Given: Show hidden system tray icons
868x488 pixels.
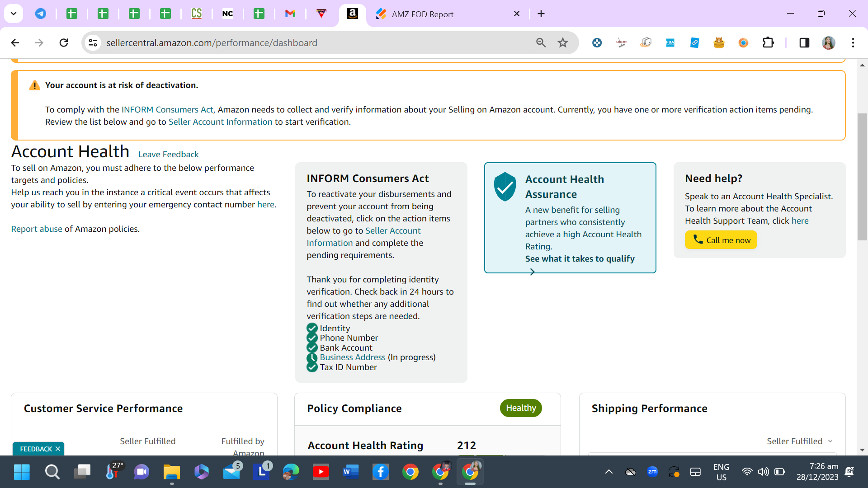Looking at the screenshot, I should pyautogui.click(x=609, y=472).
